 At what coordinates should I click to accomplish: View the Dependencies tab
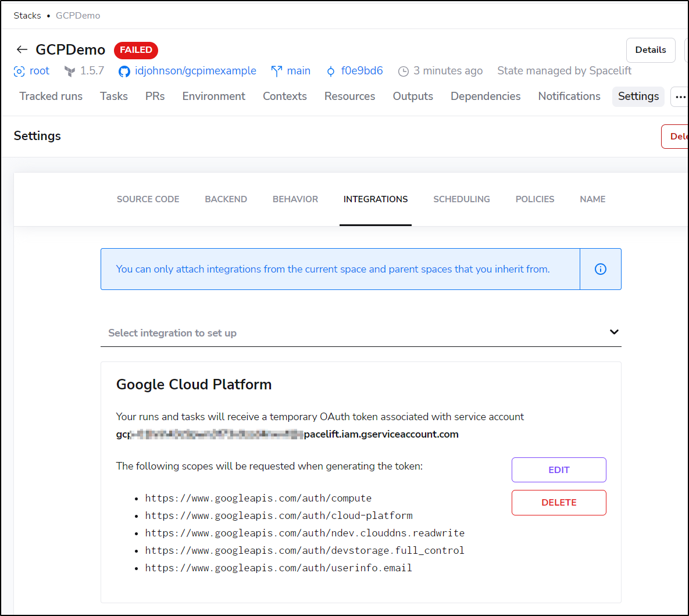pyautogui.click(x=485, y=96)
